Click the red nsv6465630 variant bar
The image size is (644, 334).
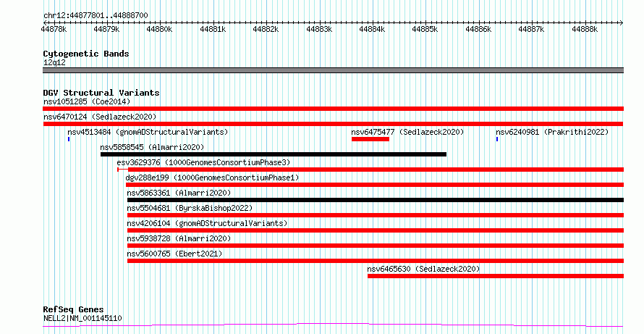point(496,276)
